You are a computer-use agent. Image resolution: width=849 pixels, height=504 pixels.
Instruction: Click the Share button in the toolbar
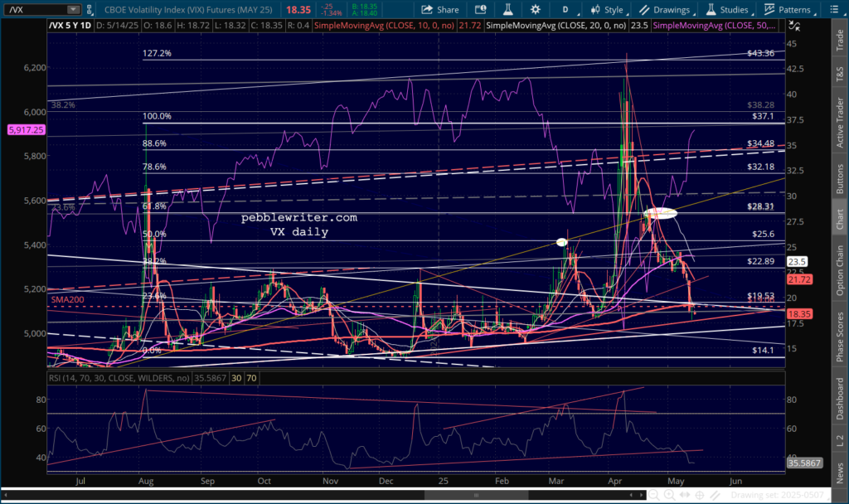[x=440, y=10]
